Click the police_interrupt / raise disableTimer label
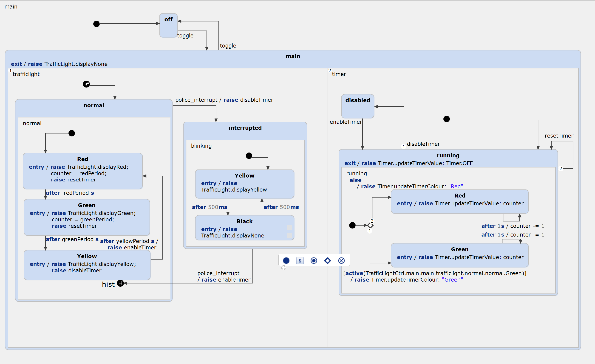Viewport: 595px width, 364px height. point(224,100)
